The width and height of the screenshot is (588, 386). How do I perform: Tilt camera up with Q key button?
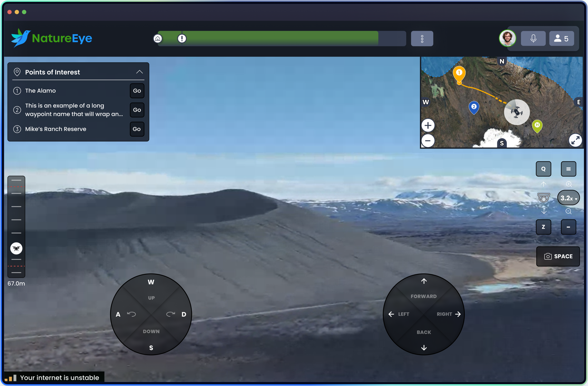[x=543, y=169]
